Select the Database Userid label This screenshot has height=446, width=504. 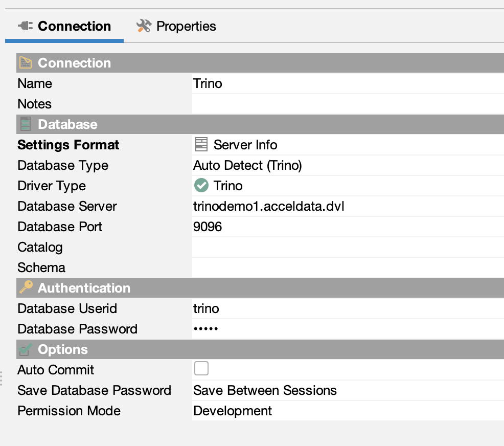click(67, 308)
